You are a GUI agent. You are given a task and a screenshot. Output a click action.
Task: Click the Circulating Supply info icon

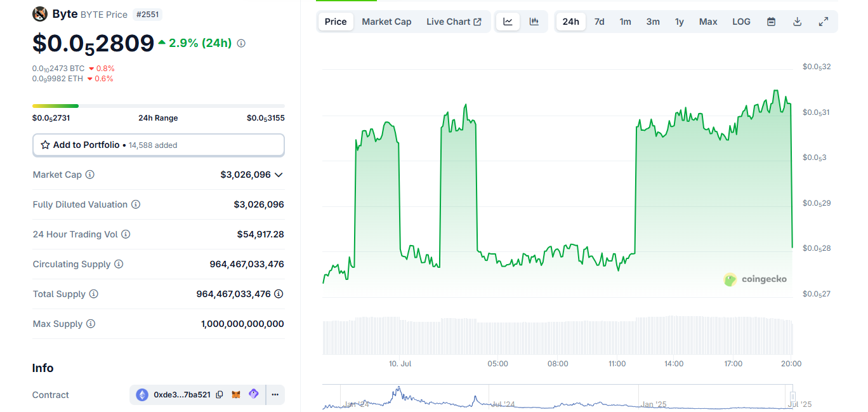(119, 264)
